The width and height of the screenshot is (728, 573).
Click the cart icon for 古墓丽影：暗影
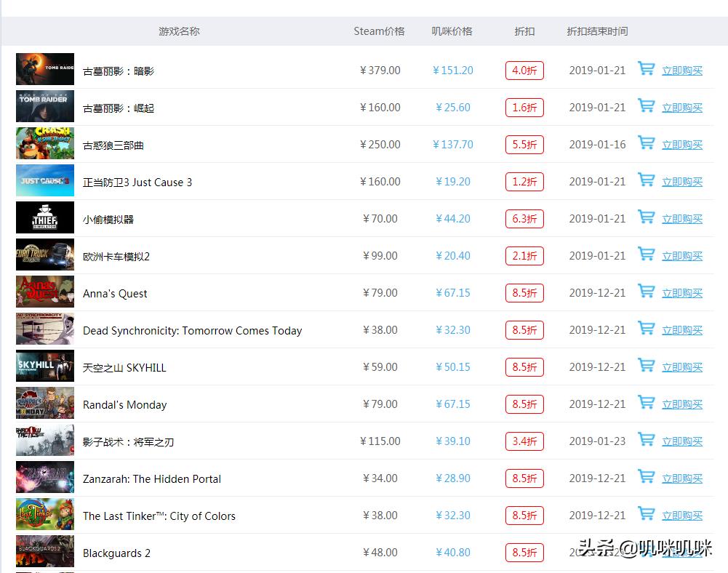[x=647, y=69]
